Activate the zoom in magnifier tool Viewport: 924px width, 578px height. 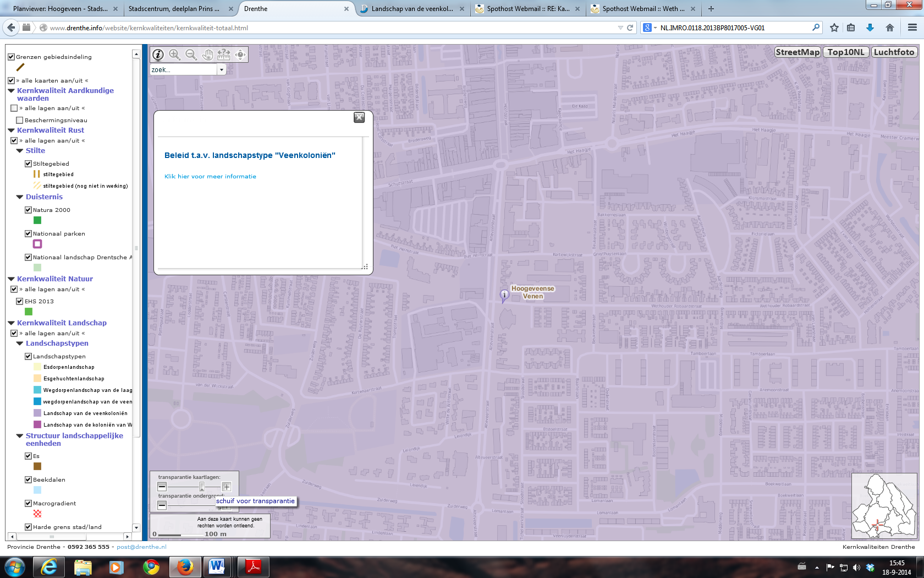coord(174,54)
